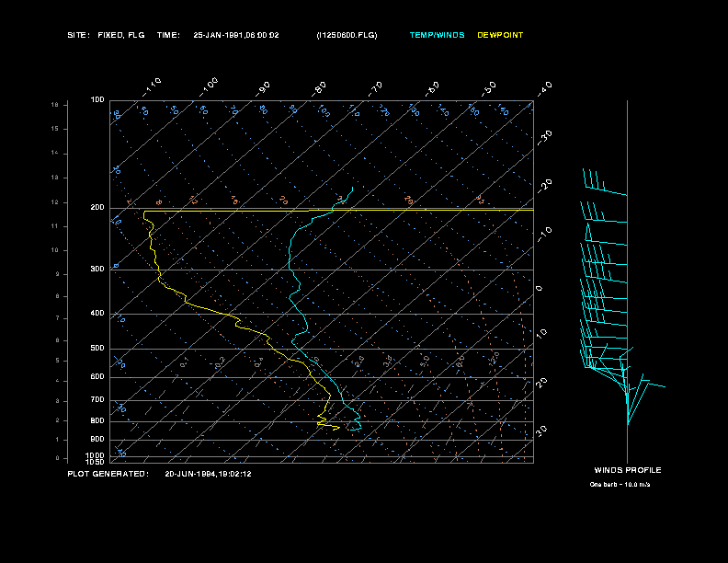
Task: Click the "One barb = 10.0 m/s" note
Action: coord(620,485)
